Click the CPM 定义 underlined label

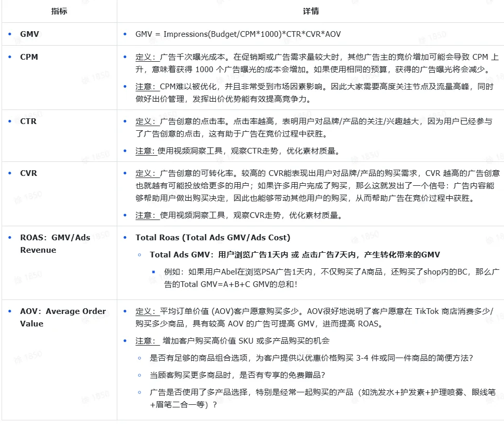[x=147, y=57]
